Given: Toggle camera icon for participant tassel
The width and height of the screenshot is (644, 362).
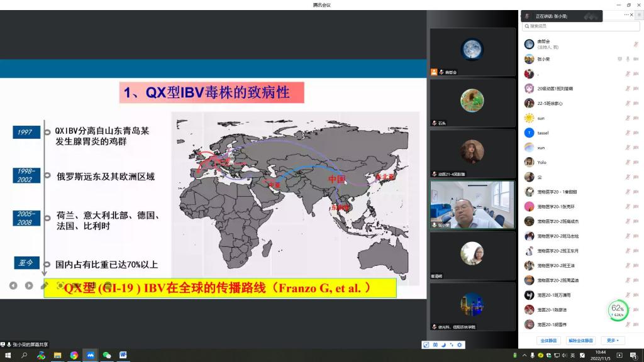Looking at the screenshot, I should 636,133.
